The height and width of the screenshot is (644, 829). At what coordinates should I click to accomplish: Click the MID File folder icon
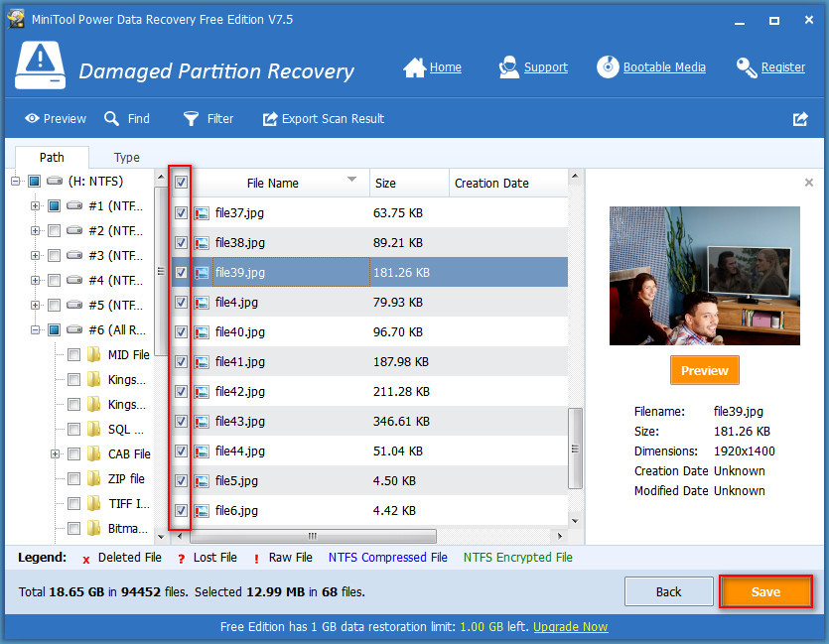coord(93,354)
